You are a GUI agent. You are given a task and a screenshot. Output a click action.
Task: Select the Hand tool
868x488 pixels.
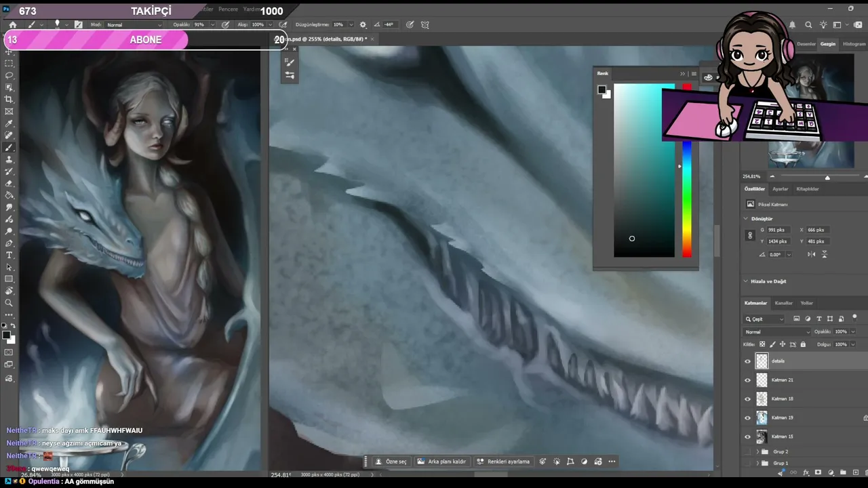click(9, 291)
